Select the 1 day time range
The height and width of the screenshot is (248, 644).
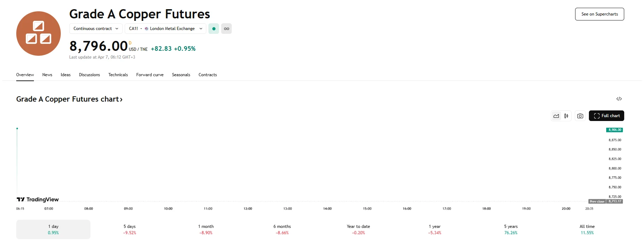pyautogui.click(x=53, y=229)
